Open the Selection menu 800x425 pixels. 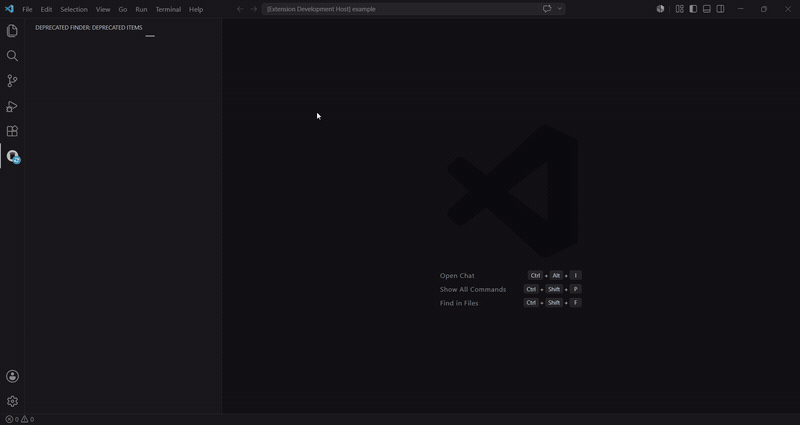[x=74, y=9]
